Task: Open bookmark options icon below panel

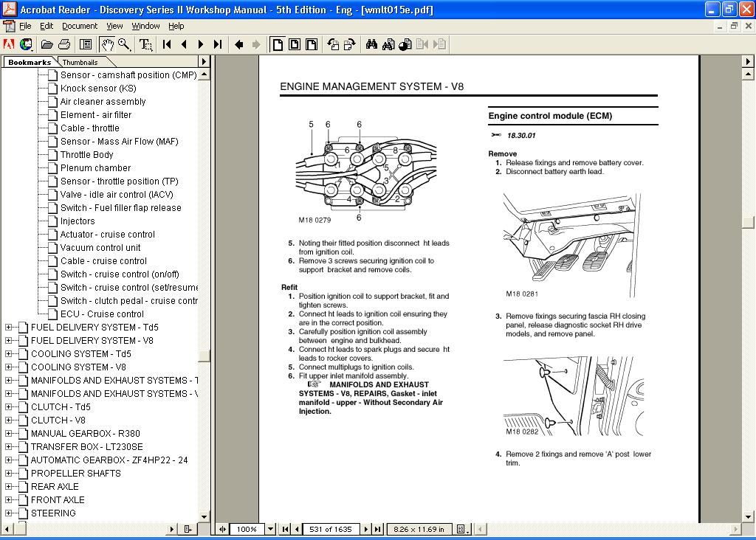Action: pyautogui.click(x=188, y=529)
